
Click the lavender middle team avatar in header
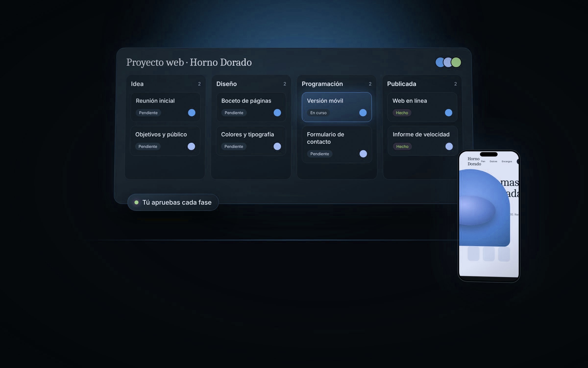coord(448,62)
